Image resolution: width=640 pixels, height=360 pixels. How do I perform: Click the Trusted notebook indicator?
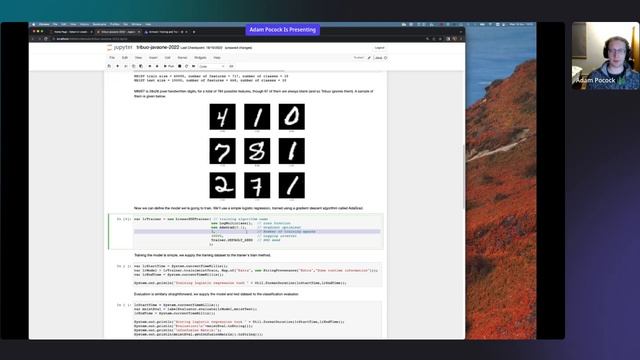click(359, 58)
